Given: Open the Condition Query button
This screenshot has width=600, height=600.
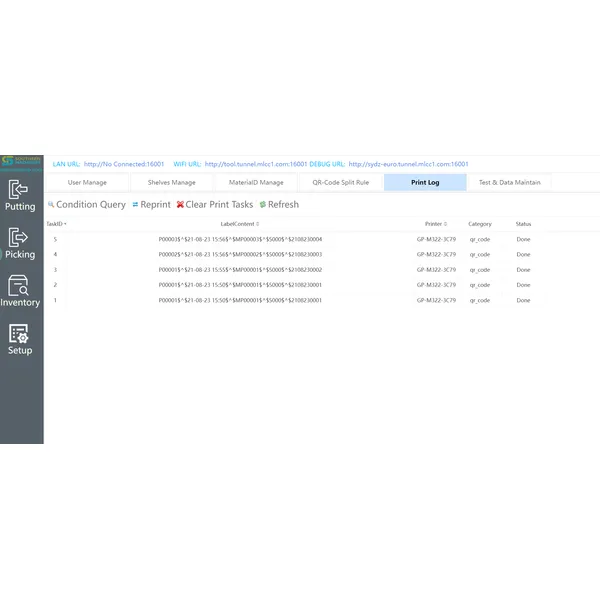Looking at the screenshot, I should pos(87,205).
